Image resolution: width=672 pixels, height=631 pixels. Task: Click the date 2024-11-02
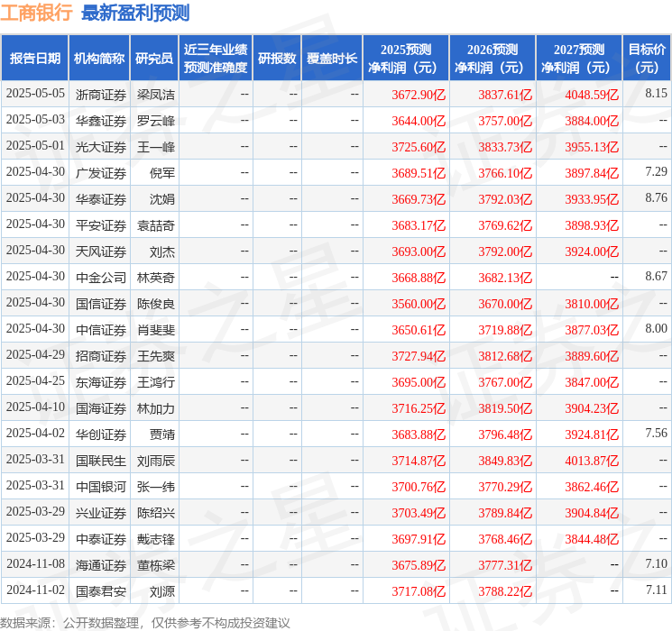(x=35, y=590)
